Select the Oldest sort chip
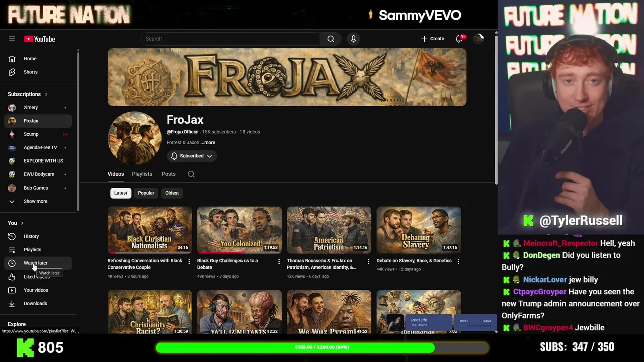Screen dimensions: 644x362 tap(172, 193)
